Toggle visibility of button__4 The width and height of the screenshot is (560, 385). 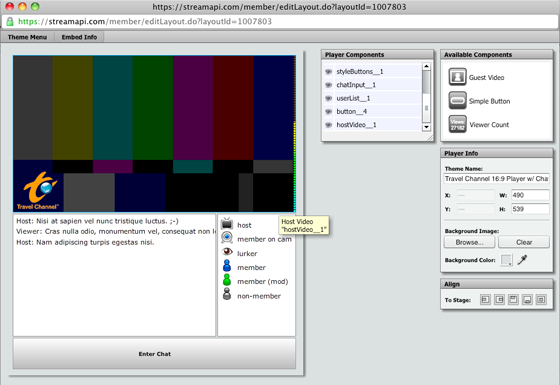coord(329,111)
